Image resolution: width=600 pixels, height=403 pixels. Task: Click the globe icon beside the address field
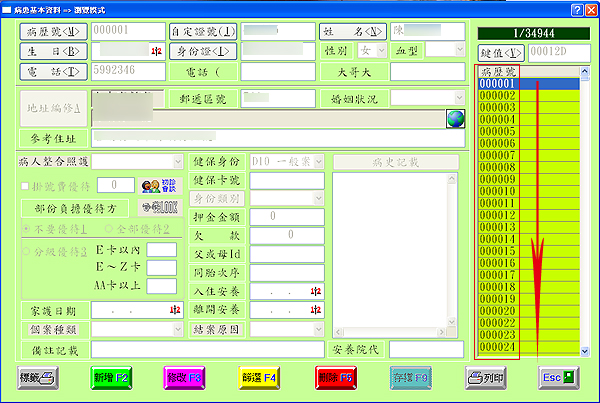click(x=456, y=119)
